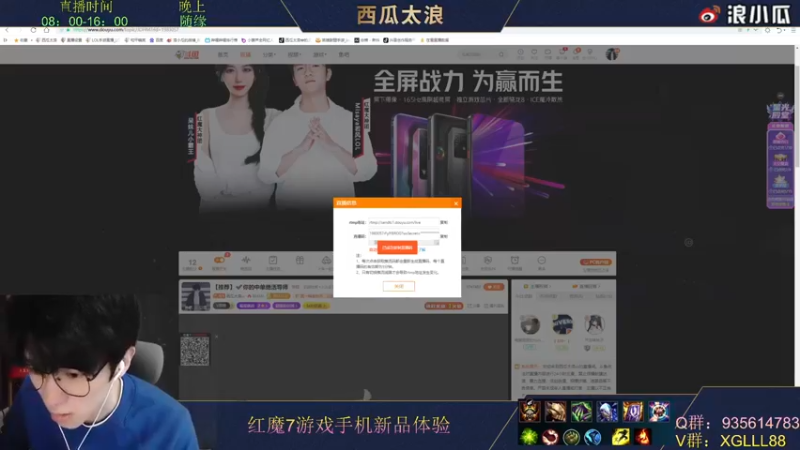Open the waveform icon in streamer toolbar
The height and width of the screenshot is (450, 800).
[246, 262]
